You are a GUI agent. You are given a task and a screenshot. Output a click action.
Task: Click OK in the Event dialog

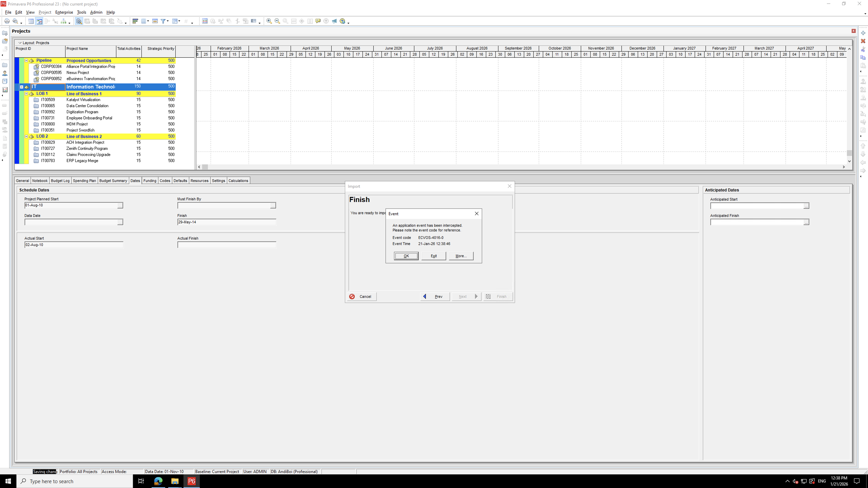406,256
